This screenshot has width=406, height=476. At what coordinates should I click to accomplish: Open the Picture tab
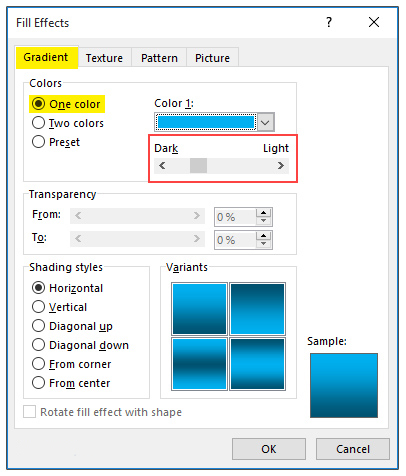tap(212, 58)
